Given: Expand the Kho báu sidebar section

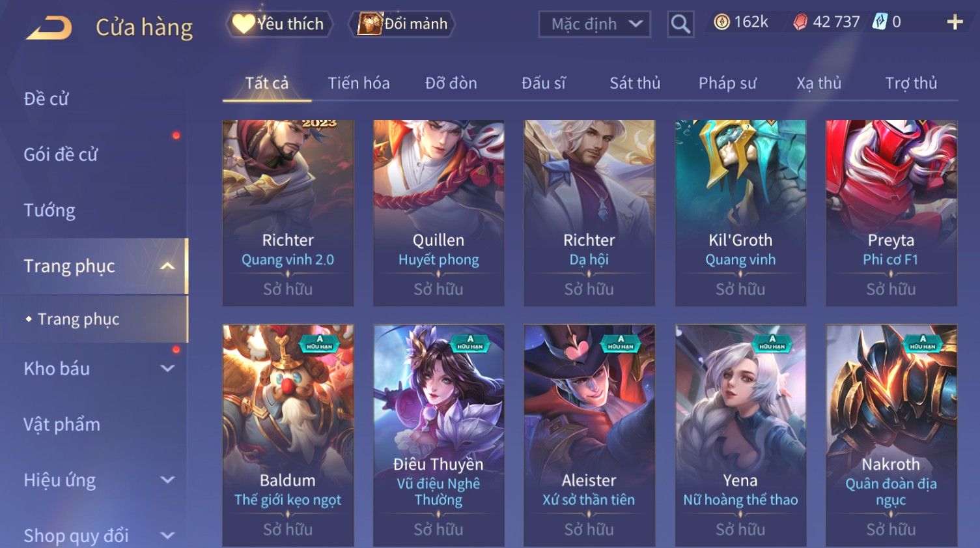Looking at the screenshot, I should click(x=167, y=368).
